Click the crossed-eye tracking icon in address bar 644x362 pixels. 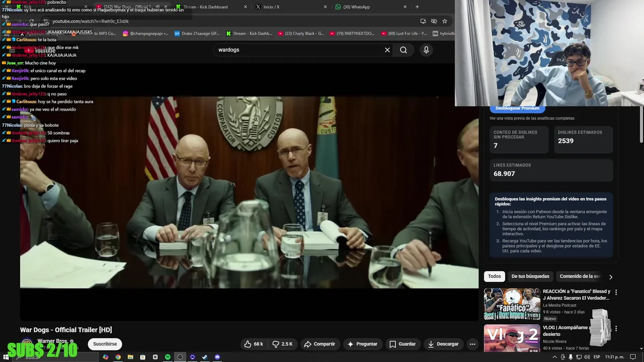coord(434,21)
